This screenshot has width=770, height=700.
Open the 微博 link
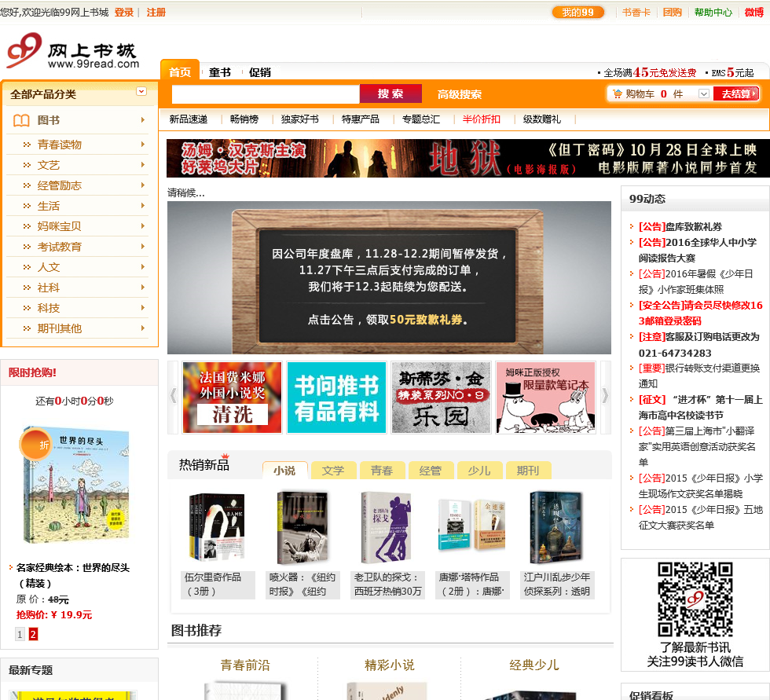pos(754,13)
